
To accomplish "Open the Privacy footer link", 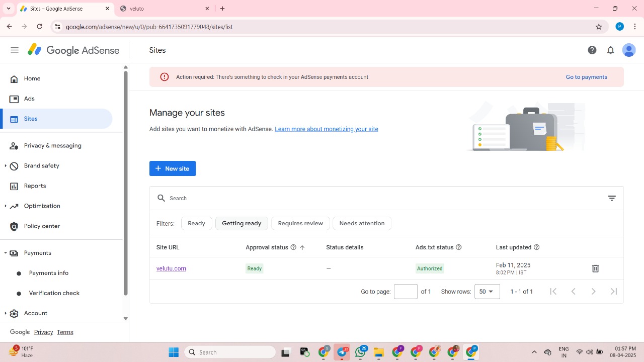I will [43, 332].
